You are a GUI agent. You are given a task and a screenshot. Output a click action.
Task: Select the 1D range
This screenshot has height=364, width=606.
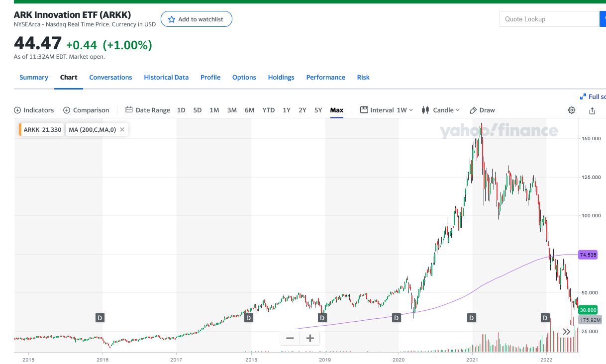181,110
